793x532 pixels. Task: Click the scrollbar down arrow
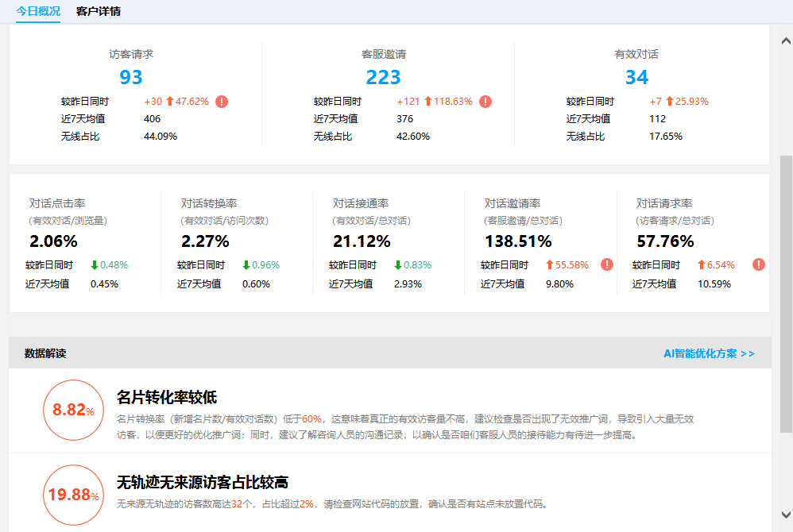tap(786, 515)
